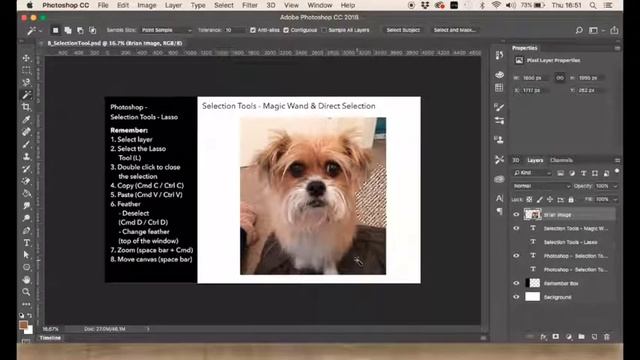Click the background color swatch
Image resolution: width=640 pixels, height=360 pixels.
[29, 330]
